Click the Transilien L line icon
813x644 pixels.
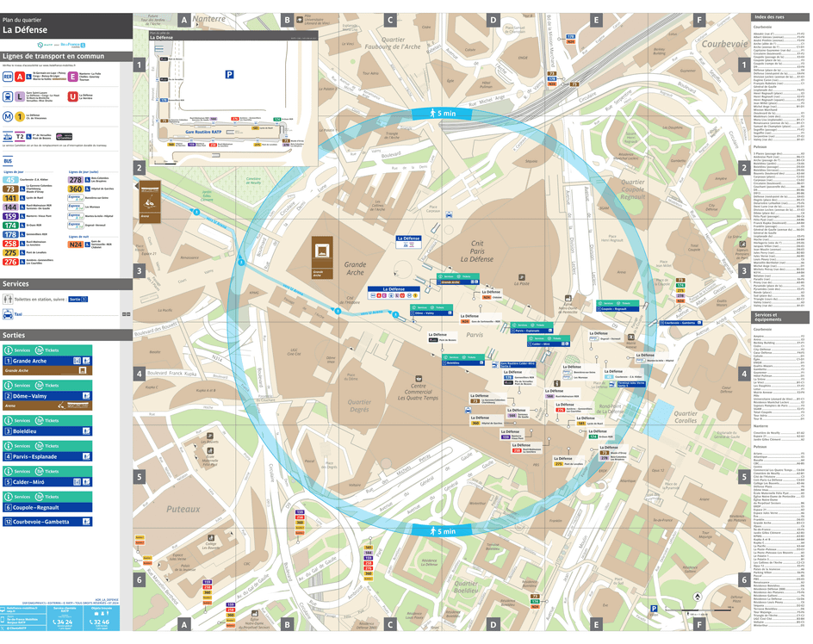pos(20,96)
